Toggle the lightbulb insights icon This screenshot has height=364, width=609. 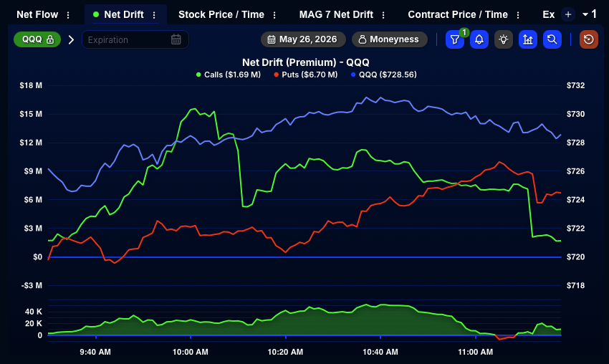coord(504,39)
